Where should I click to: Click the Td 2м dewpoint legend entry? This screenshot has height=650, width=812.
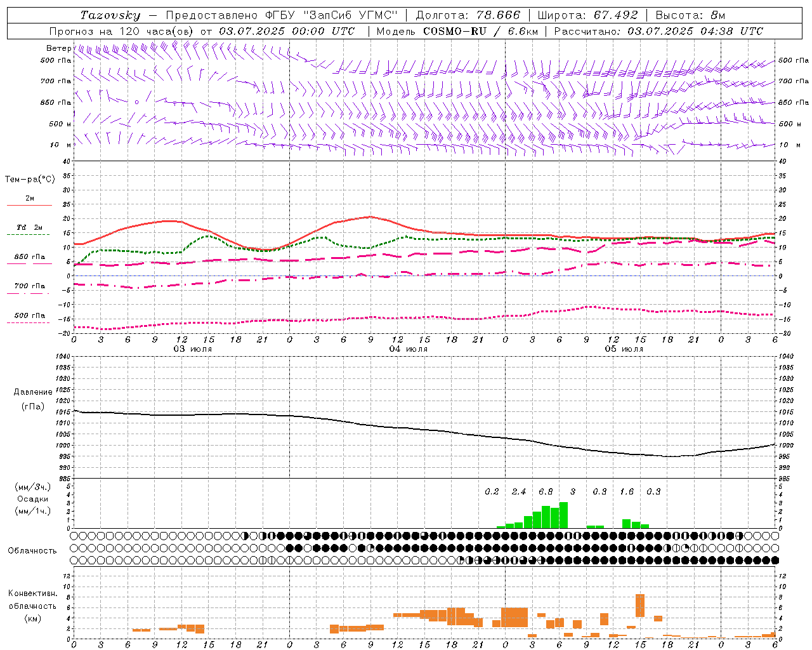pos(29,227)
